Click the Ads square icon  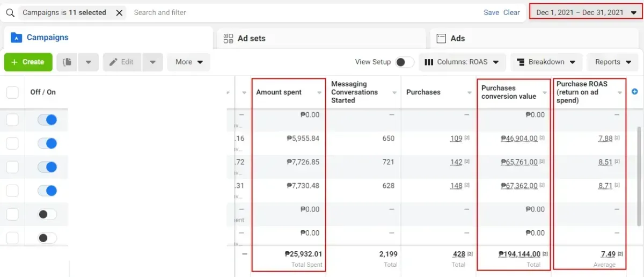[442, 38]
